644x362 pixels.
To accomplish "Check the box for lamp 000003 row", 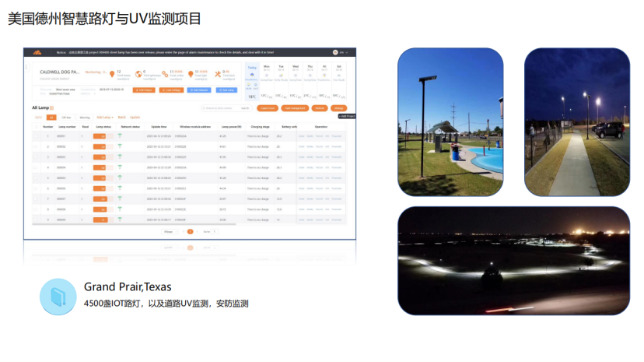I will pyautogui.click(x=35, y=157).
